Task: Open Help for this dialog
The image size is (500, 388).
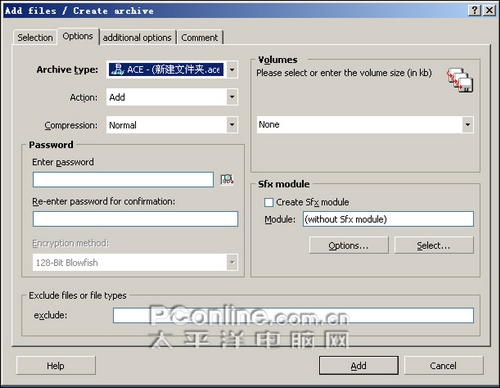Action: [56, 366]
